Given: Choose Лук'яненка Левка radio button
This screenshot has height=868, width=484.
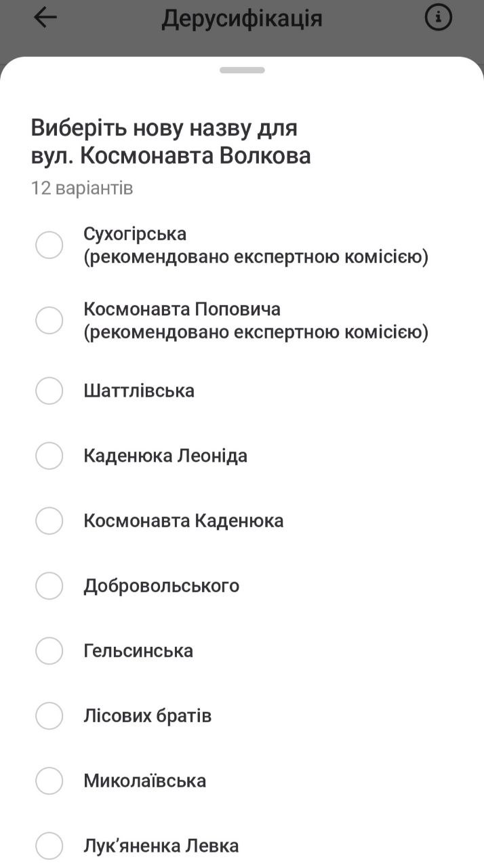Looking at the screenshot, I should [49, 846].
